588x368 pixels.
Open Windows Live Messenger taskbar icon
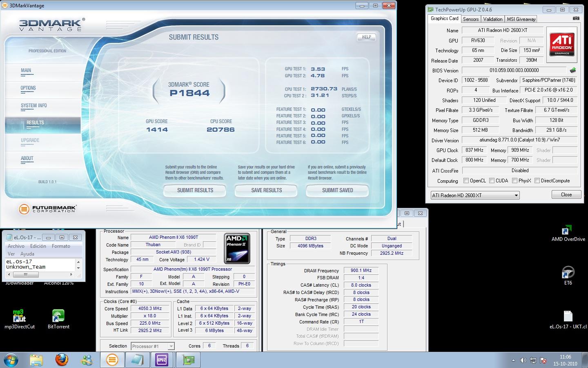[x=87, y=360]
